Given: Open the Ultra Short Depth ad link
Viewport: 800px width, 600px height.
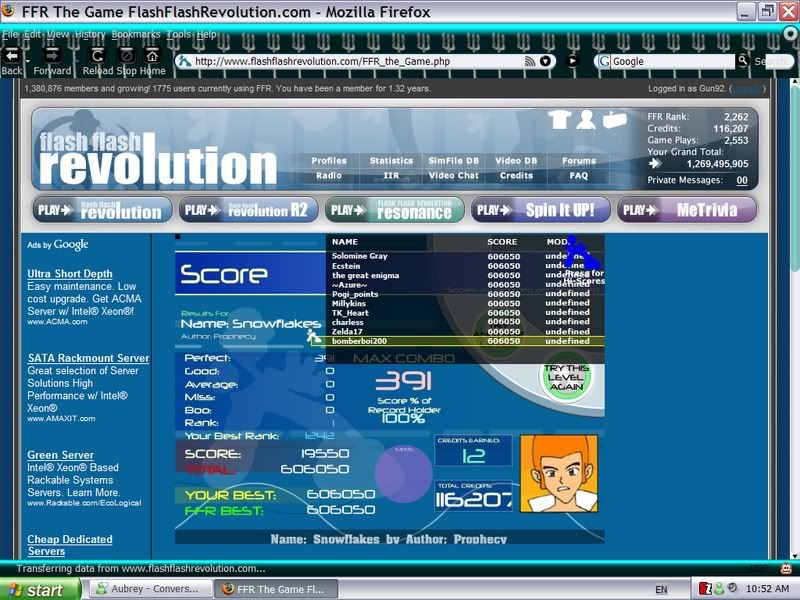Looking at the screenshot, I should coord(70,274).
